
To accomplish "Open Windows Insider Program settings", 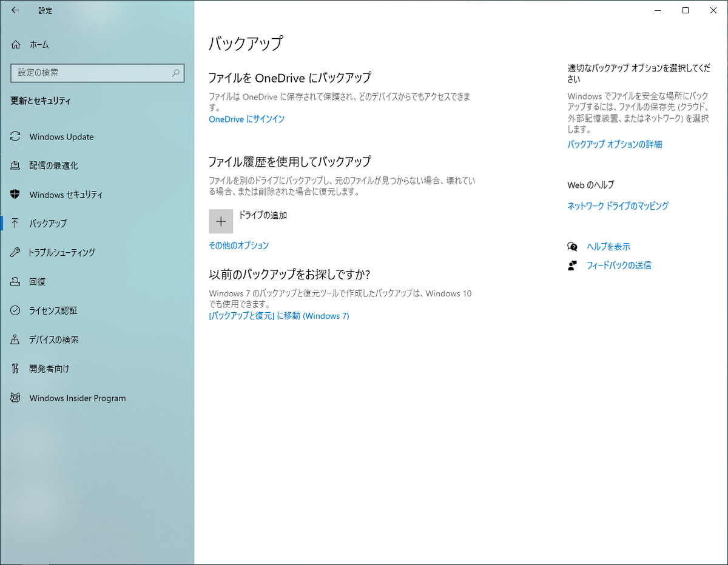I will 78,398.
